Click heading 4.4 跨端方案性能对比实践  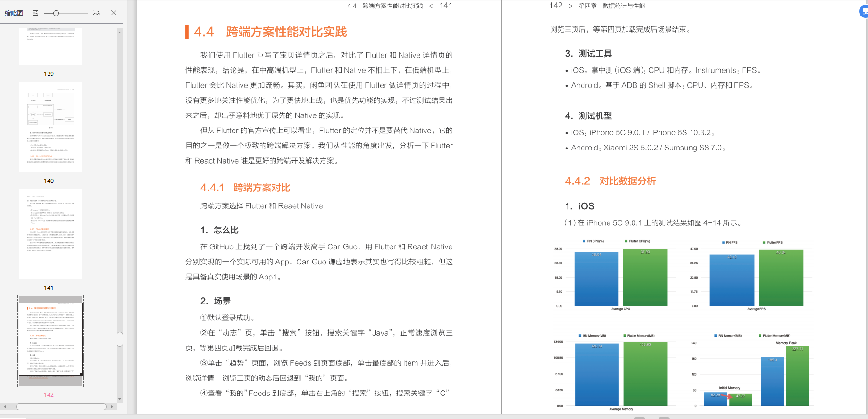pyautogui.click(x=270, y=32)
